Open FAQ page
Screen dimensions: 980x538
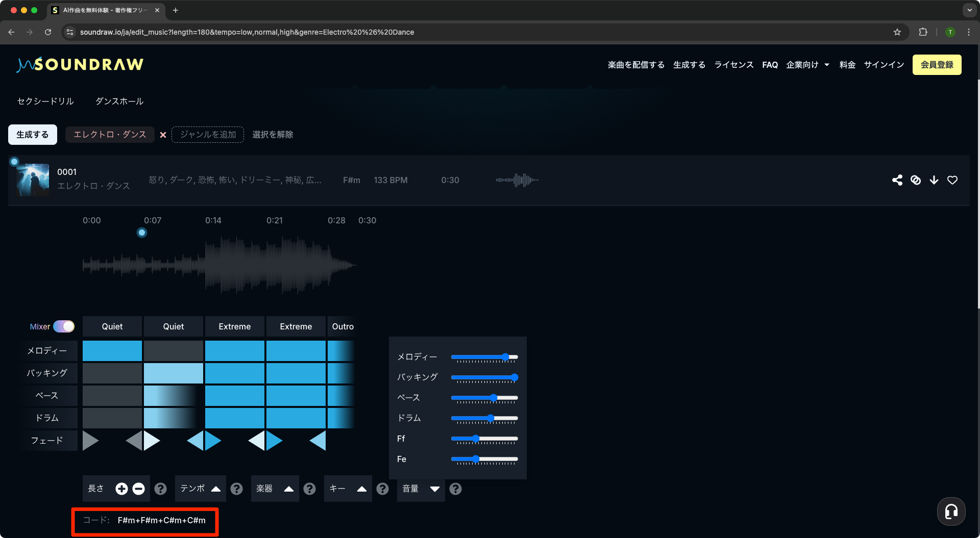[x=770, y=65]
